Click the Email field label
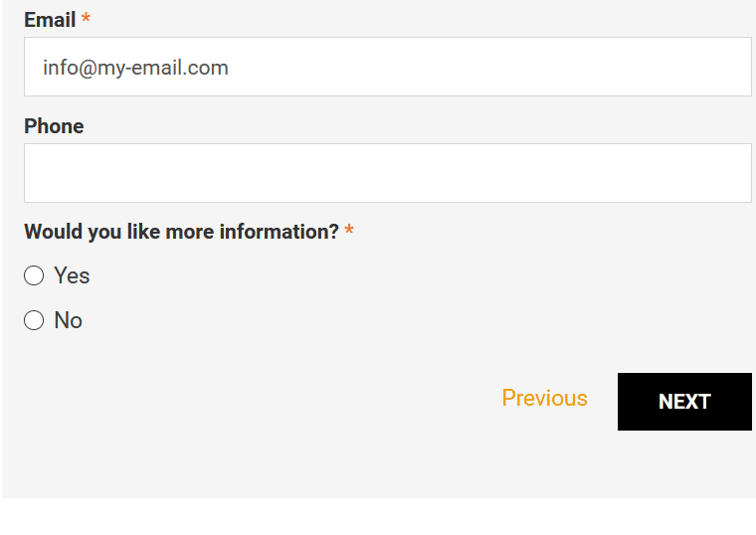Screen dimensions: 756x535 (50, 20)
